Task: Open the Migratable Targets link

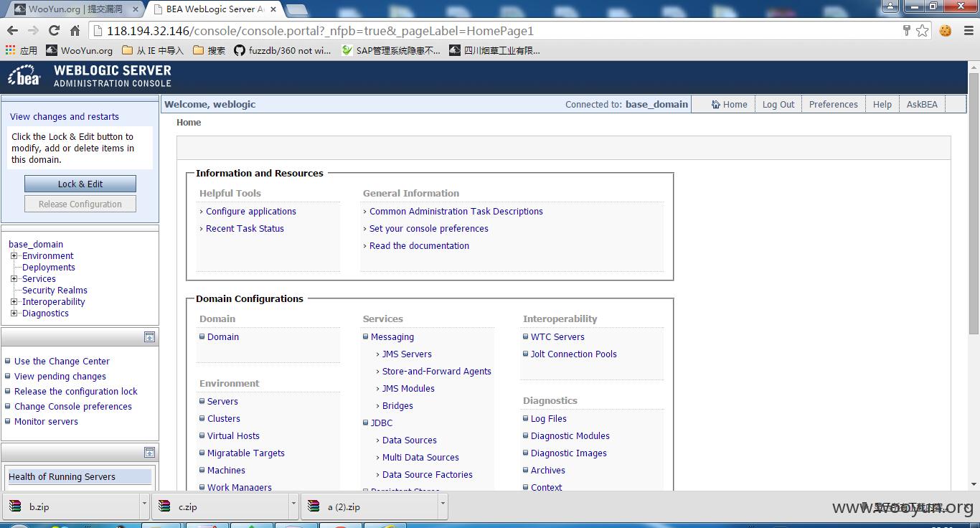Action: pos(246,453)
